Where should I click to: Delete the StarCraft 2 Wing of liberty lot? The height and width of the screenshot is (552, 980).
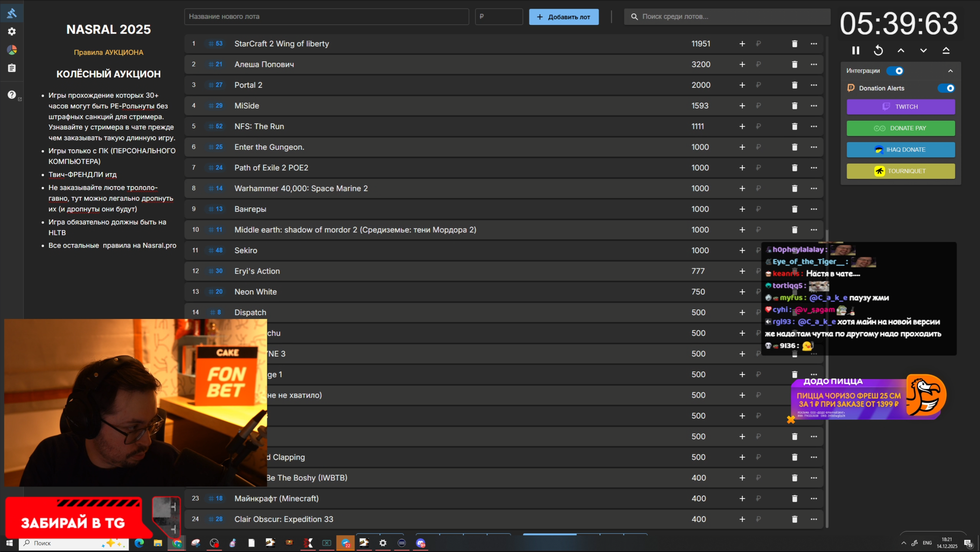click(794, 44)
